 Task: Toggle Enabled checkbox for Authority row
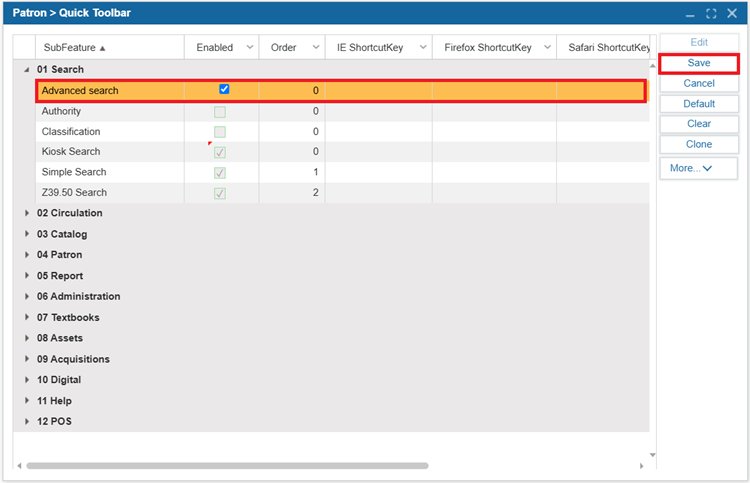pyautogui.click(x=220, y=112)
